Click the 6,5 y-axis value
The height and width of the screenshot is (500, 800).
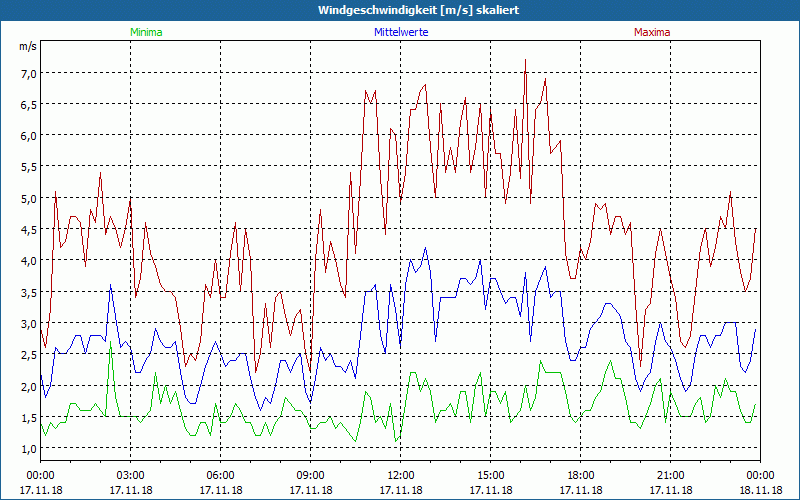pyautogui.click(x=29, y=105)
